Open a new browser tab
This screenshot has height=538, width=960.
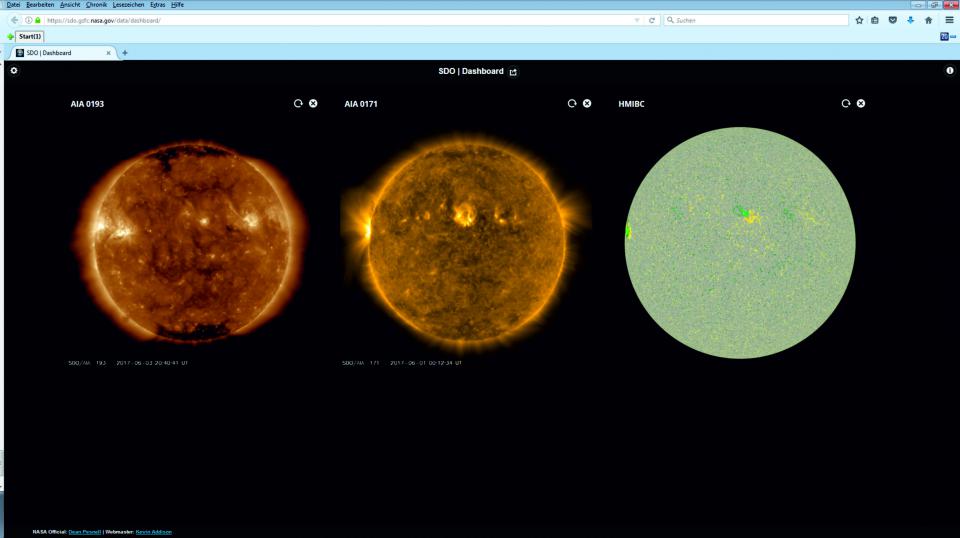coord(125,52)
